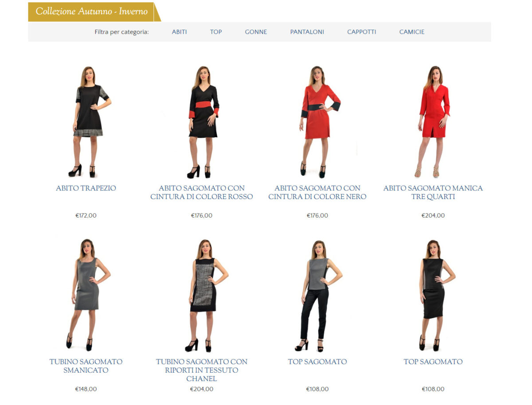Open ABITO SAGOMATO CON CINTURA DI COLORE ROSSO link
The image size is (532, 405).
point(202,192)
